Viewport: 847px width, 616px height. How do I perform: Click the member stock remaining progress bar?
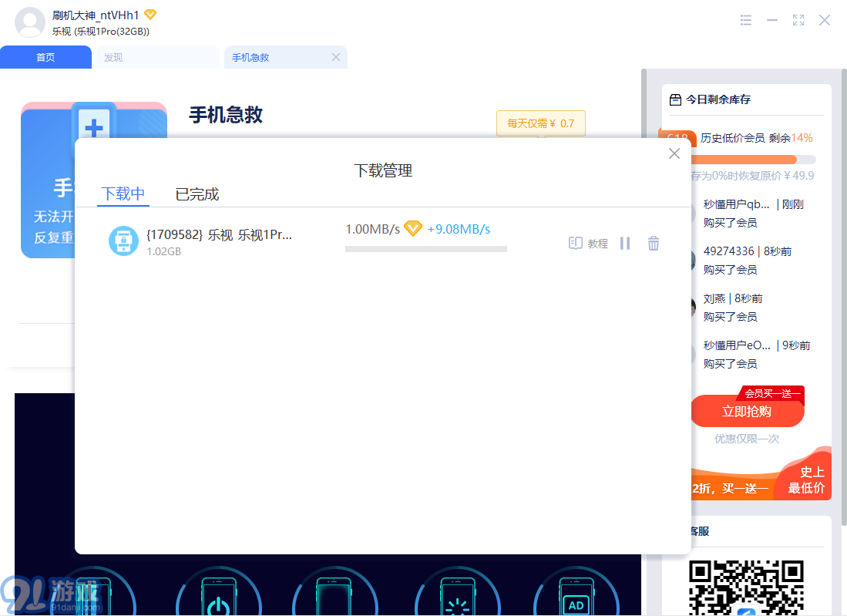click(753, 160)
